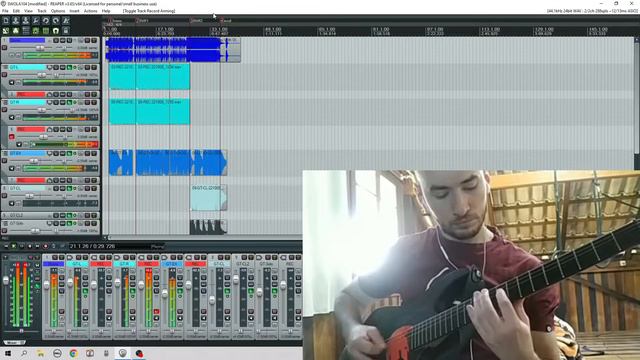Jump to project start with the transport rewind button

coord(6,246)
